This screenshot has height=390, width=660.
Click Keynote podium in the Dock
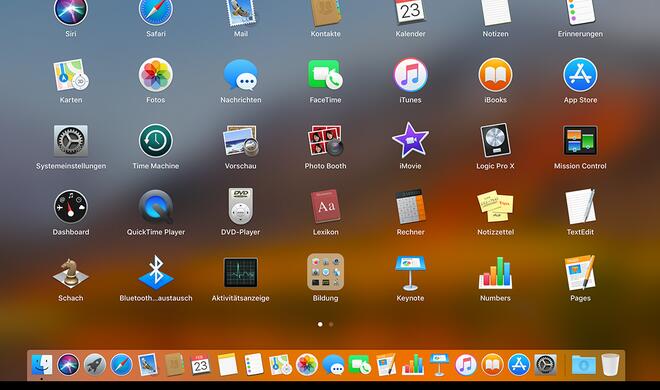(439, 364)
